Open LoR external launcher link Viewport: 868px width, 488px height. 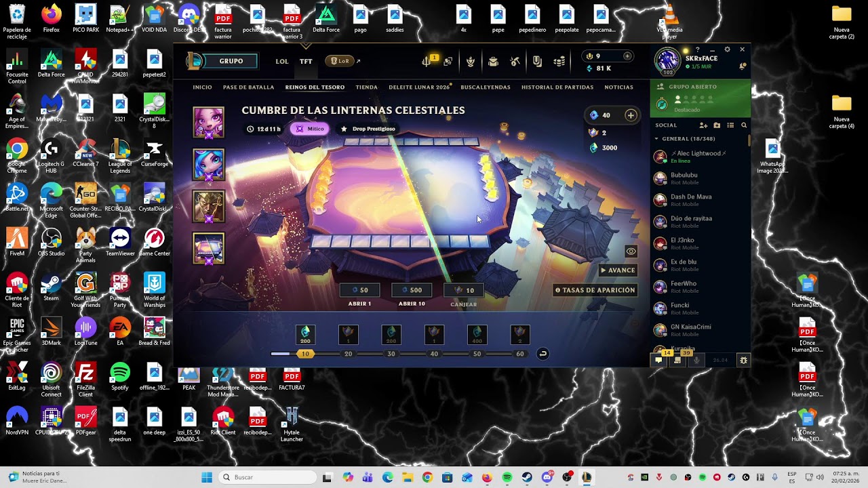pos(343,61)
